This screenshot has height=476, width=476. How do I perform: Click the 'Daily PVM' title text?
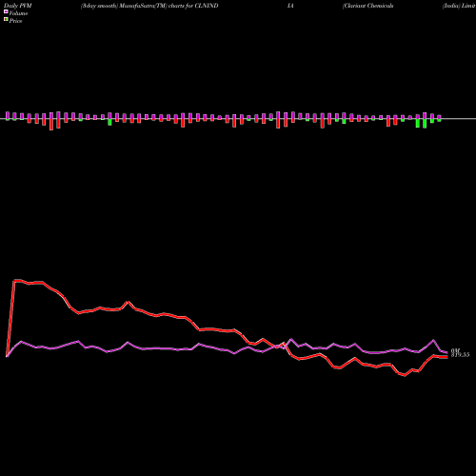18,6
